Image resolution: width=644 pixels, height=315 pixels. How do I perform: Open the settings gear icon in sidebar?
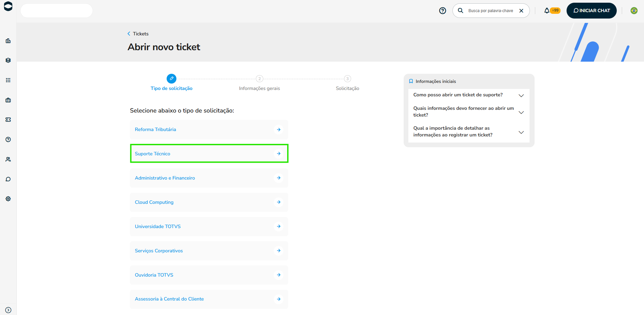coord(8,199)
